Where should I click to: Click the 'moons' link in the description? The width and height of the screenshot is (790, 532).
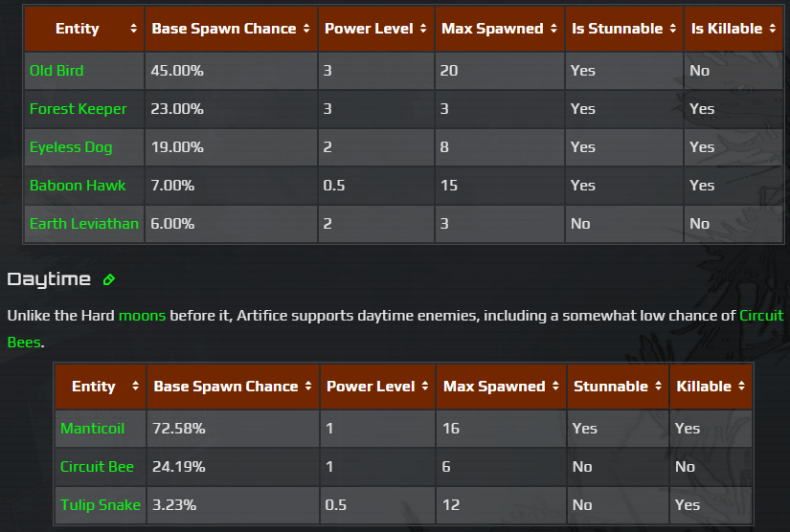pyautogui.click(x=142, y=315)
